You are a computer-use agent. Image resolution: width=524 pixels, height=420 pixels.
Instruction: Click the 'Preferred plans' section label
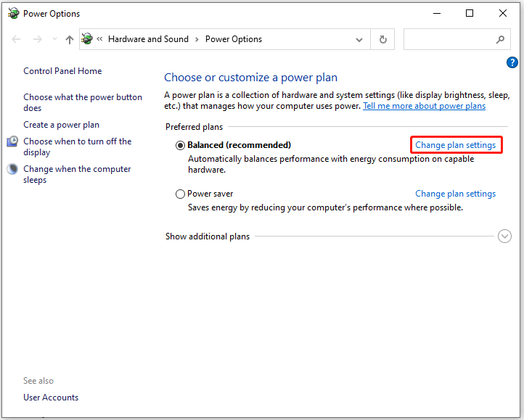tap(194, 127)
